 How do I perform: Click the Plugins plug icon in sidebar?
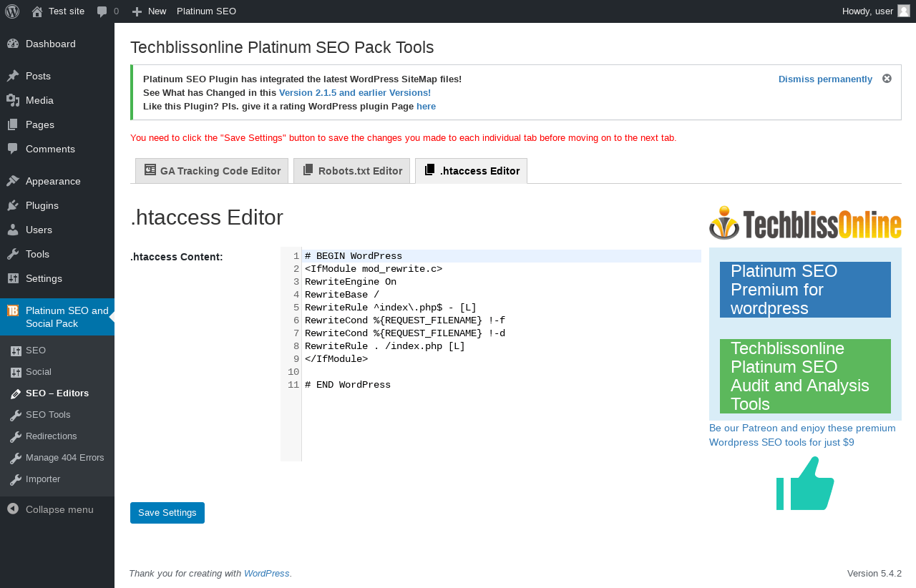click(x=13, y=205)
